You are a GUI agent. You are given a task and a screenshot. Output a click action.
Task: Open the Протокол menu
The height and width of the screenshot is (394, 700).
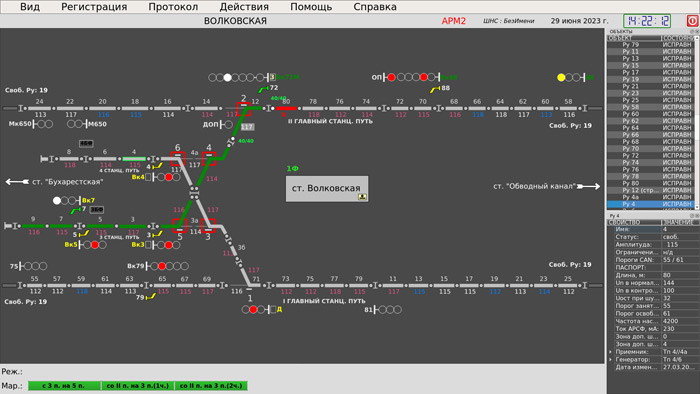coord(173,7)
